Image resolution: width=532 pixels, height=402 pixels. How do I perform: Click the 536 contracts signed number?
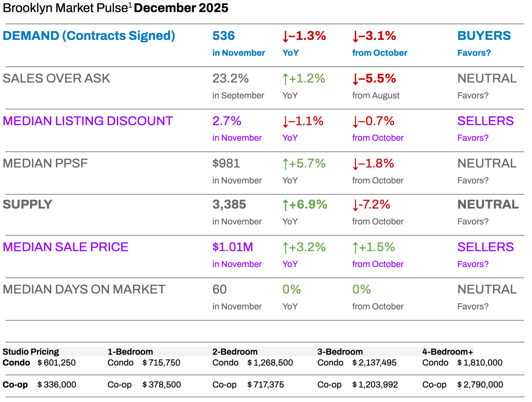pos(223,36)
